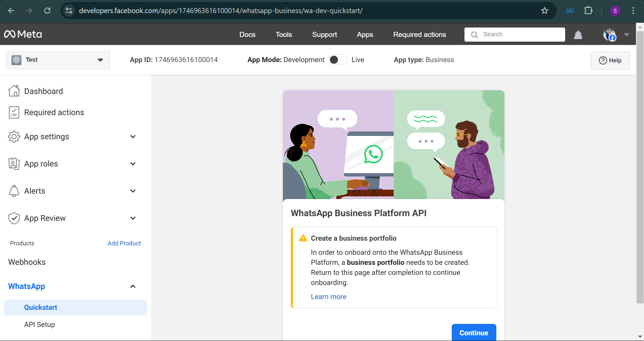Click inside the Search field
This screenshot has width=644, height=341.
[x=514, y=34]
